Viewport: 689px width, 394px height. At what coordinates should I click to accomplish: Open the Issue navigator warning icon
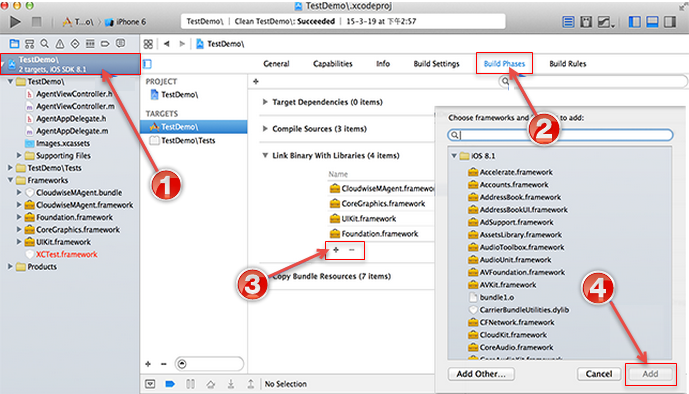[x=60, y=44]
